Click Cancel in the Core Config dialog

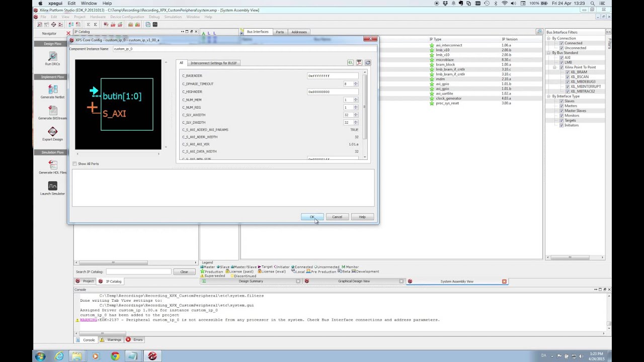(x=337, y=217)
